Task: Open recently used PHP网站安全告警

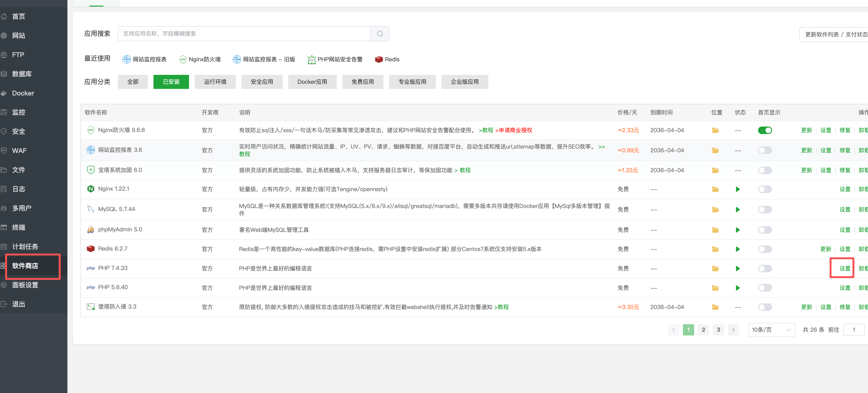Action: 335,59
